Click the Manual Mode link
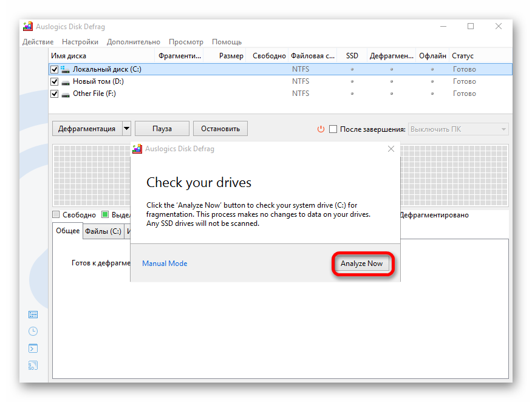The width and height of the screenshot is (532, 402). point(165,264)
